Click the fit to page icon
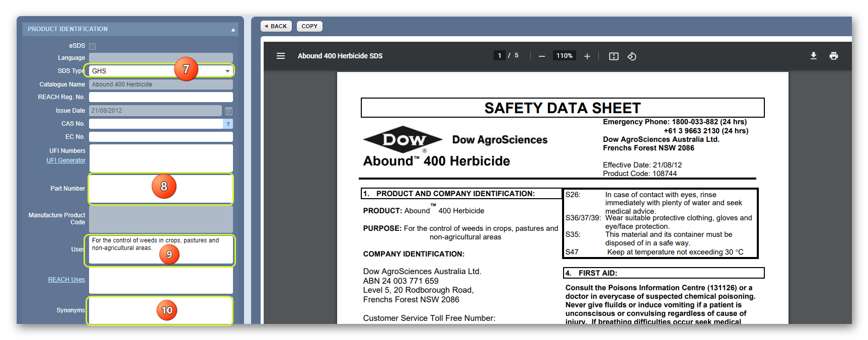This screenshot has width=868, height=340. coord(614,56)
